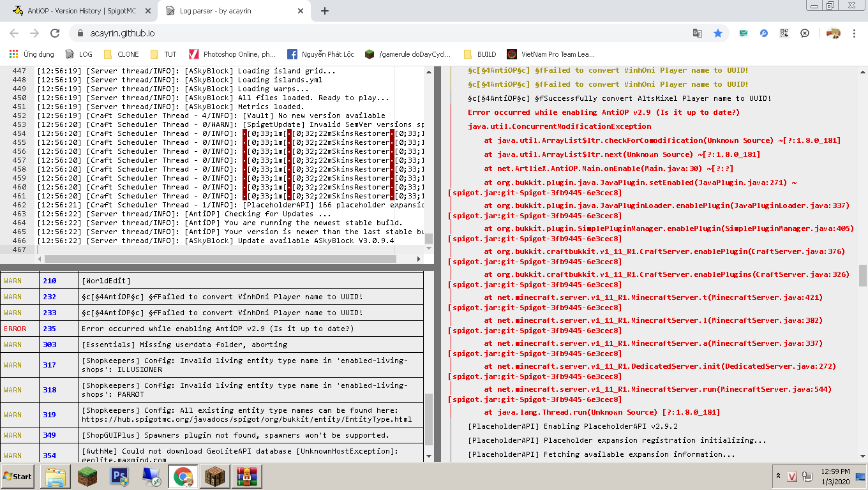868x490 pixels.
Task: Reload the Log parser page
Action: coord(55,33)
